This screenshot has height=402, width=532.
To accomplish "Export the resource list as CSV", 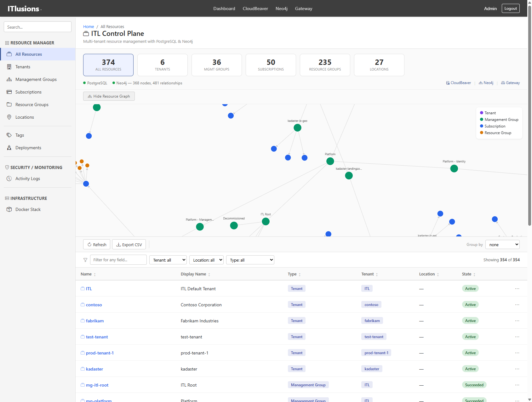I will coord(129,244).
